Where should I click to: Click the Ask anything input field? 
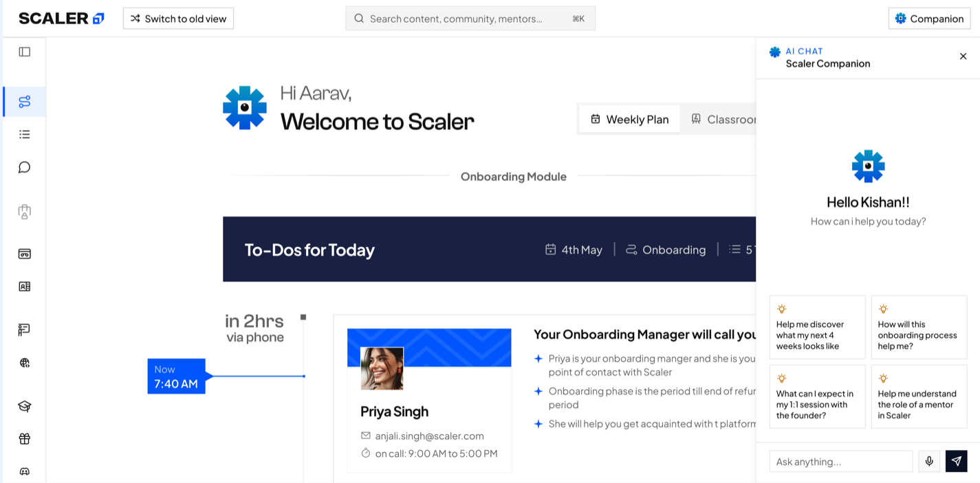coord(840,462)
